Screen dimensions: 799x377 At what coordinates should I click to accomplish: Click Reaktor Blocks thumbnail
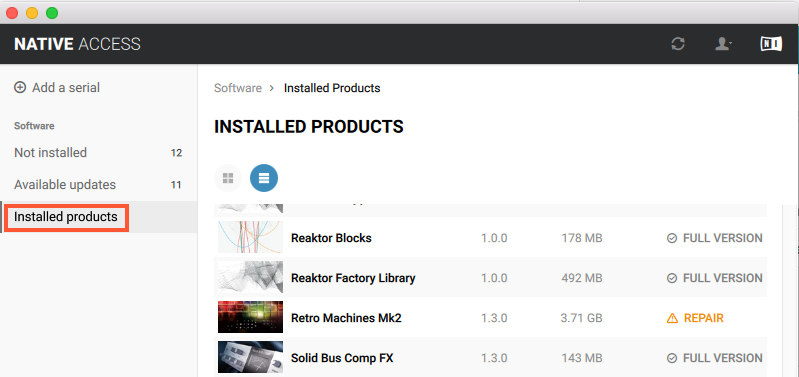pyautogui.click(x=250, y=237)
